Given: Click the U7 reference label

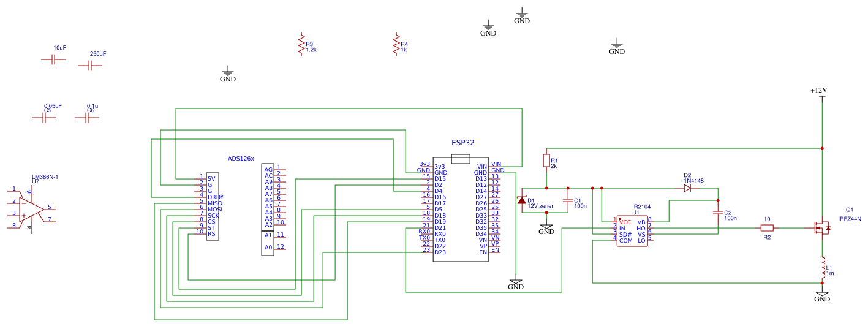Looking at the screenshot, I should (x=36, y=181).
